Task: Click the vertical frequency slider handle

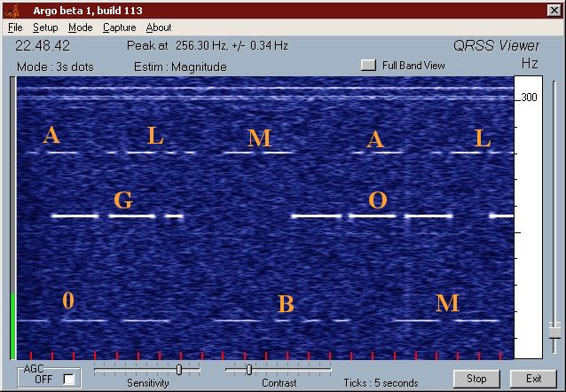Action: 554,331
